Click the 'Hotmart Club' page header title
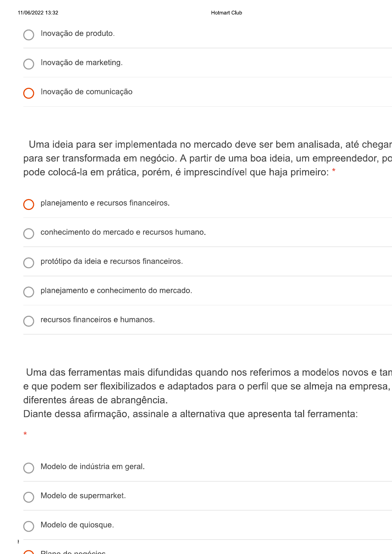 (x=226, y=13)
